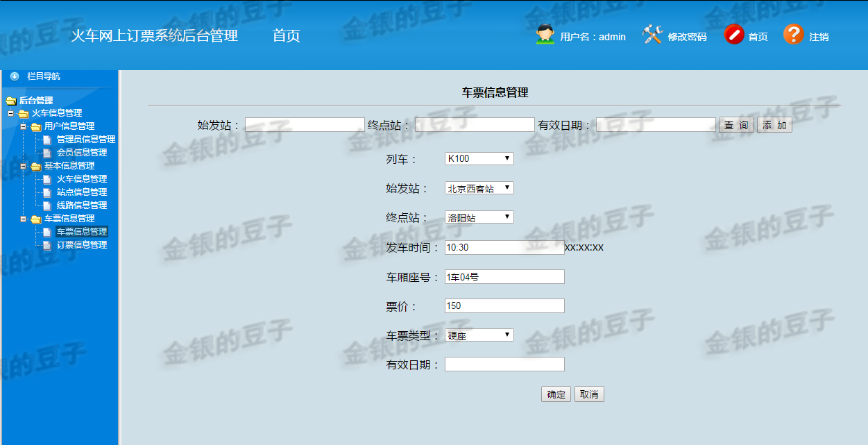Click the 确定 button to confirm
The image size is (868, 445).
(555, 394)
